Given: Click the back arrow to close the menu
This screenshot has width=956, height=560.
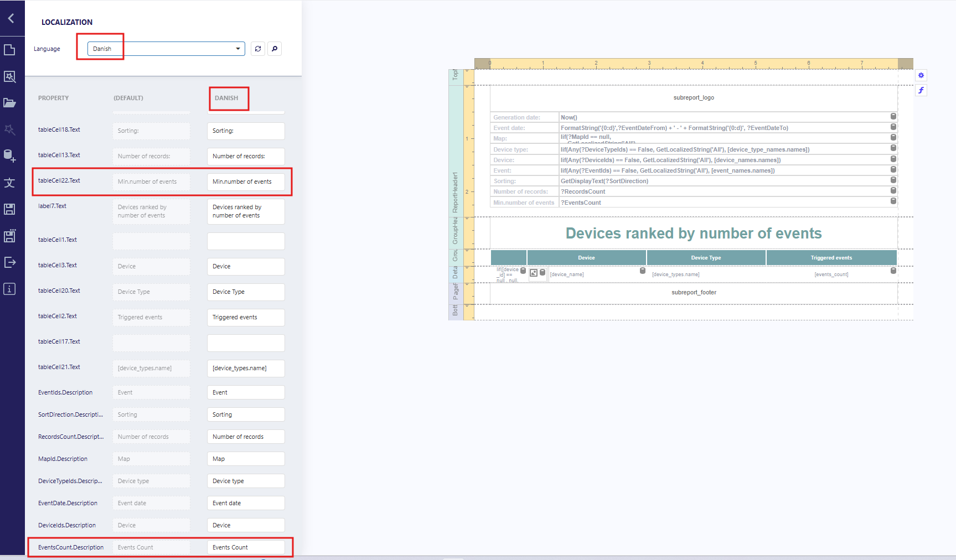Looking at the screenshot, I should point(11,18).
